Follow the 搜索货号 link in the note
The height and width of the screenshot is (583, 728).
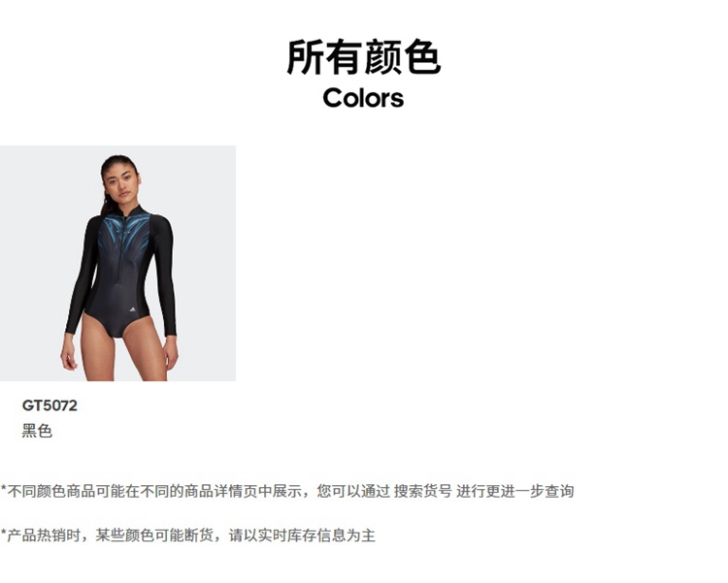pyautogui.click(x=422, y=491)
